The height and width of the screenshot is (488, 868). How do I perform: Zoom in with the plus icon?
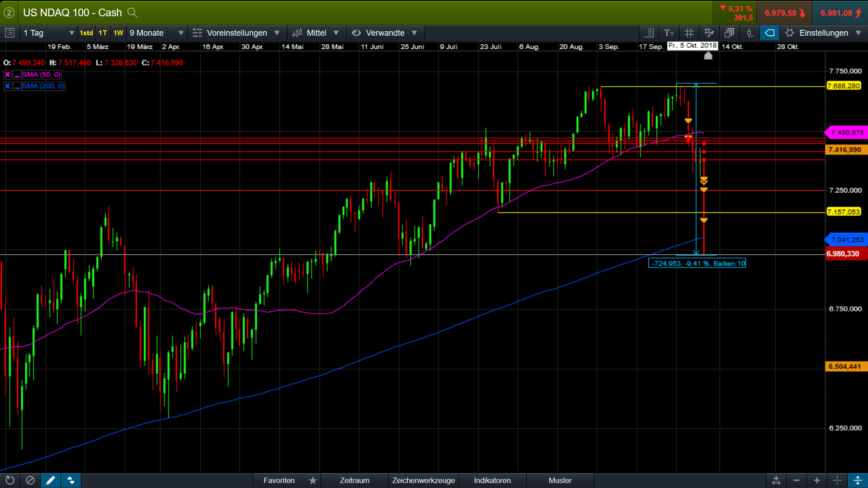(816, 480)
